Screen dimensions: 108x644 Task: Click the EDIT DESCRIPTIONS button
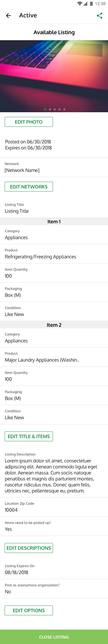tap(29, 548)
